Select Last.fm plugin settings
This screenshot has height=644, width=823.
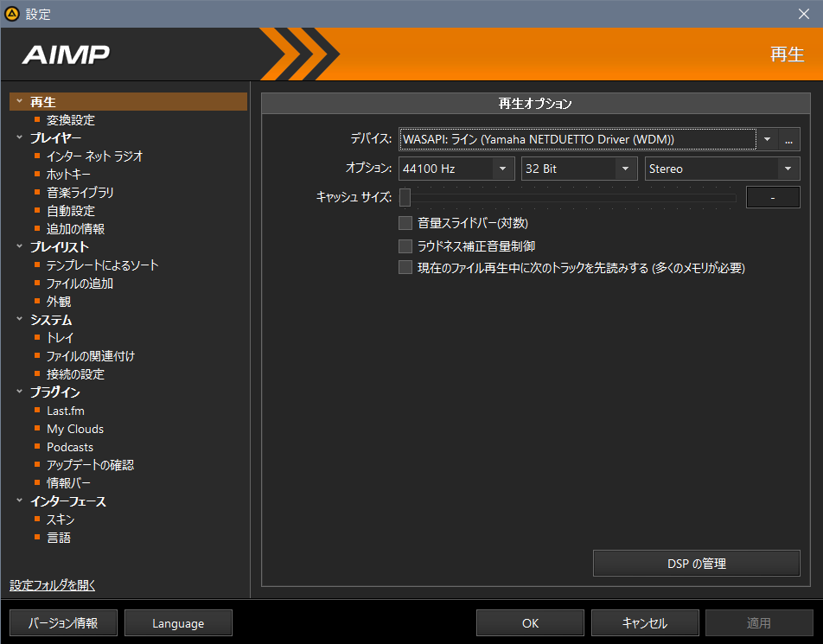(66, 411)
